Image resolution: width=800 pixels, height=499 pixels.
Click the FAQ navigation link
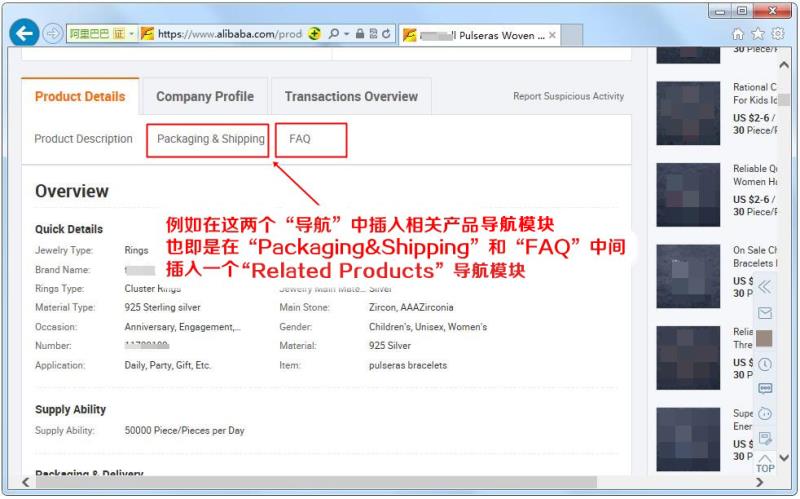click(x=299, y=139)
